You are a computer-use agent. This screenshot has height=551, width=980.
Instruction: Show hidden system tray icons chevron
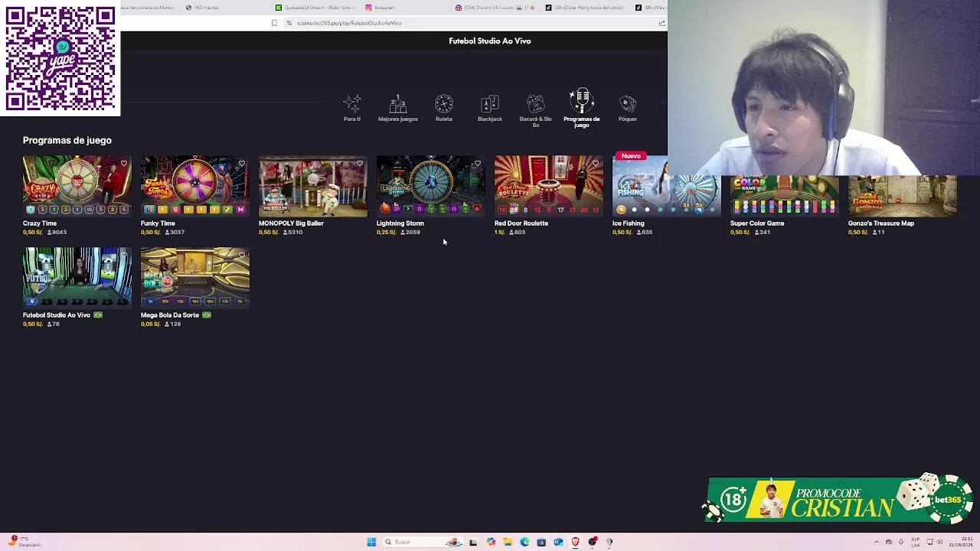click(877, 542)
